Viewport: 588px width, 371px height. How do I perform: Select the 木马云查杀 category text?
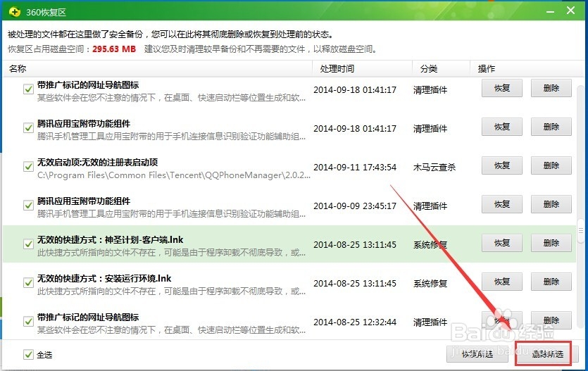point(434,167)
